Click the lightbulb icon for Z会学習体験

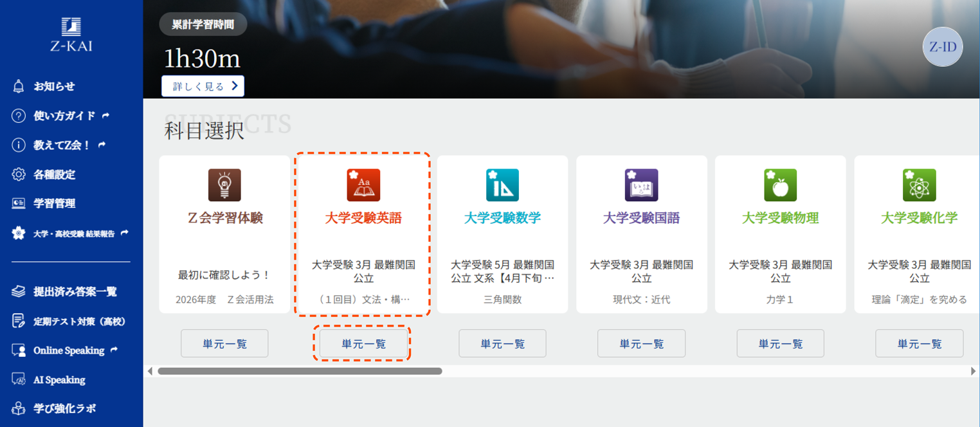pos(224,185)
